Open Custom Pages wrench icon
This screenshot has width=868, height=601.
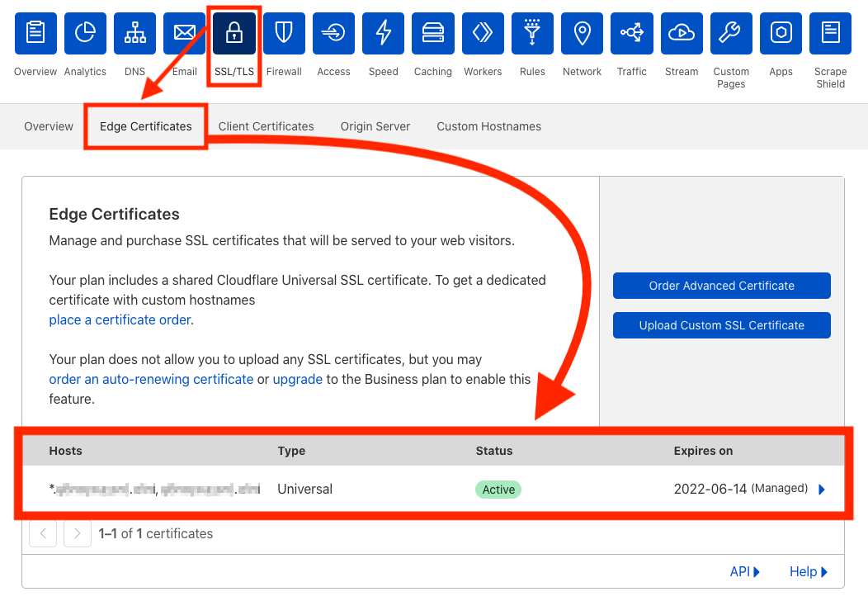click(x=731, y=33)
